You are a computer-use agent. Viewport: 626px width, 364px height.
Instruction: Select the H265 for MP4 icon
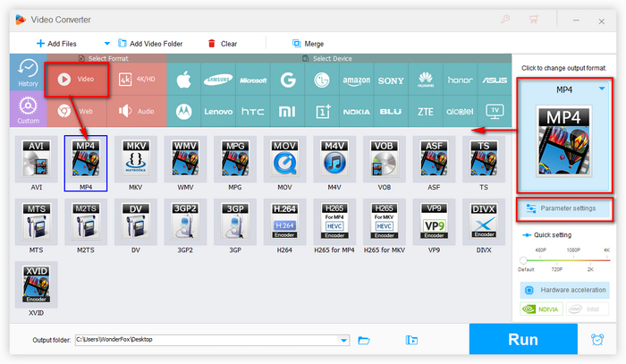334,222
